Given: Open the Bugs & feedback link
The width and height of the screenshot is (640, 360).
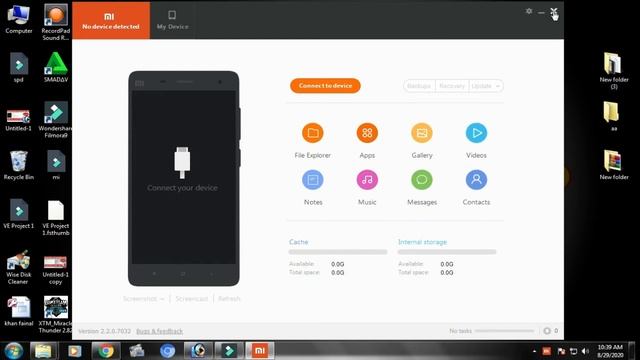Looking at the screenshot, I should point(160,331).
